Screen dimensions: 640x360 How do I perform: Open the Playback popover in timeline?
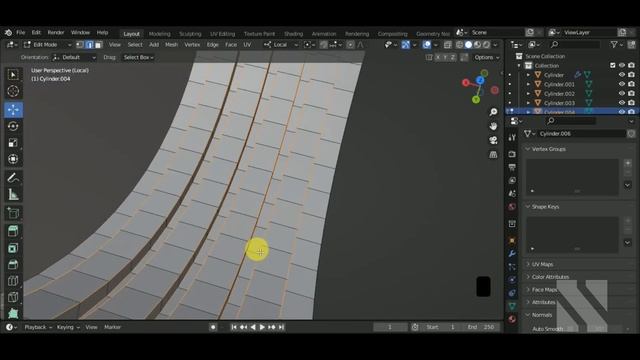(38, 327)
